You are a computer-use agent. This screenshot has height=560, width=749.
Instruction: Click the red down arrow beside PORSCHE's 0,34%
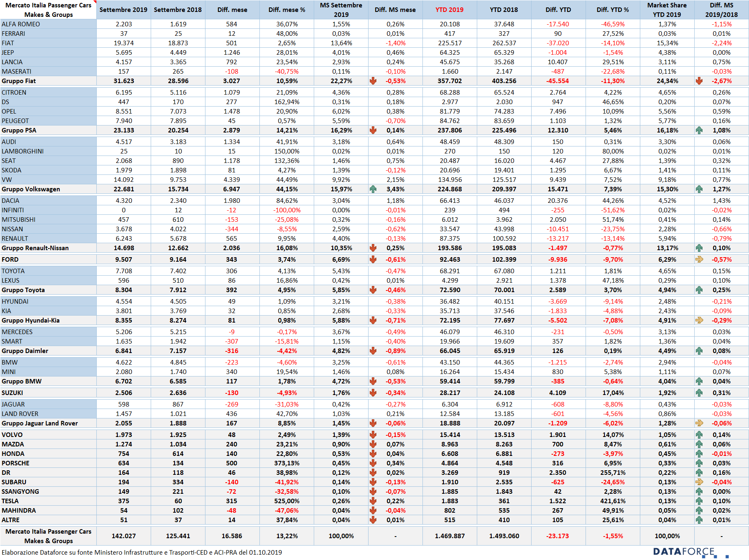[x=373, y=463]
